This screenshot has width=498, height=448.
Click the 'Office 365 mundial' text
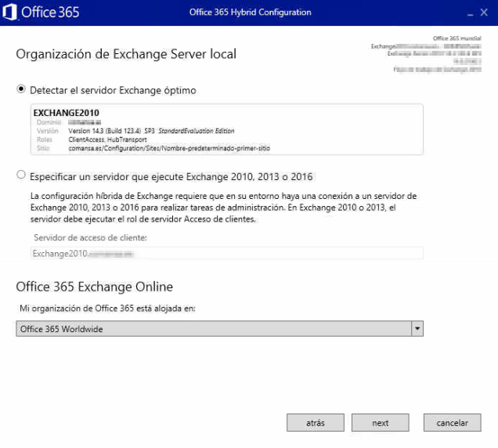[x=456, y=38]
